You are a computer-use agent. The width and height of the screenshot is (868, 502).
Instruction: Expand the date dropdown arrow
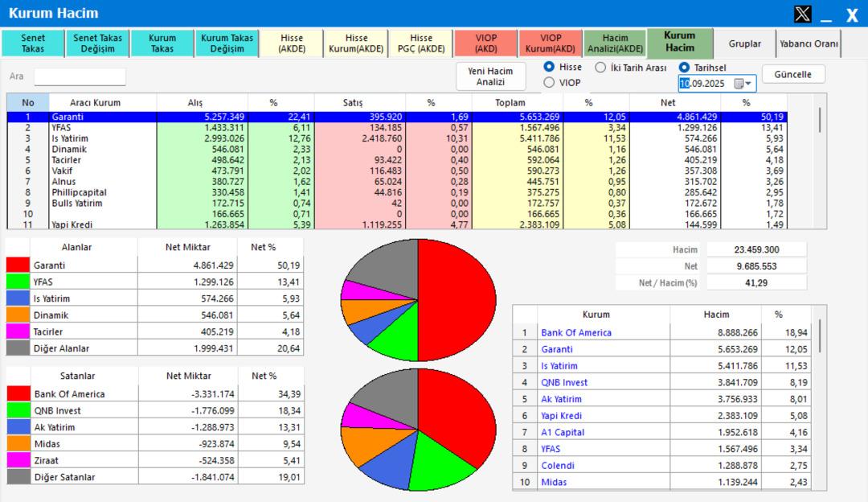[749, 84]
